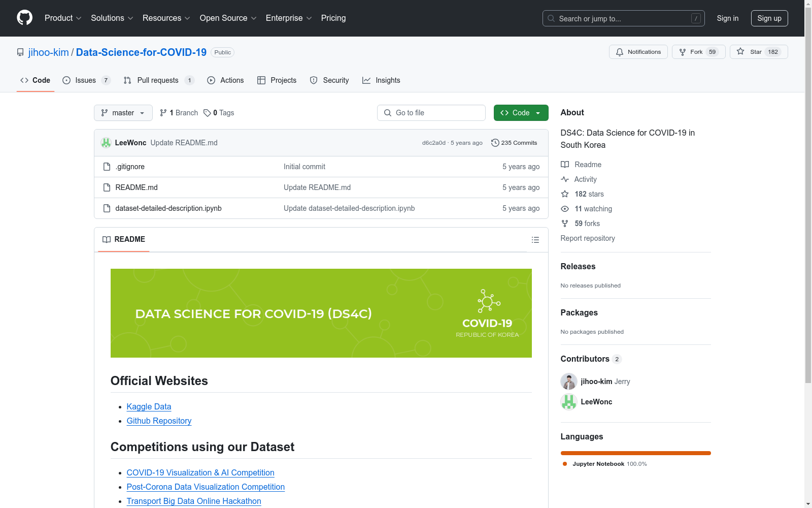Open COVID-19 Visualization & AI Competition link

(x=200, y=472)
